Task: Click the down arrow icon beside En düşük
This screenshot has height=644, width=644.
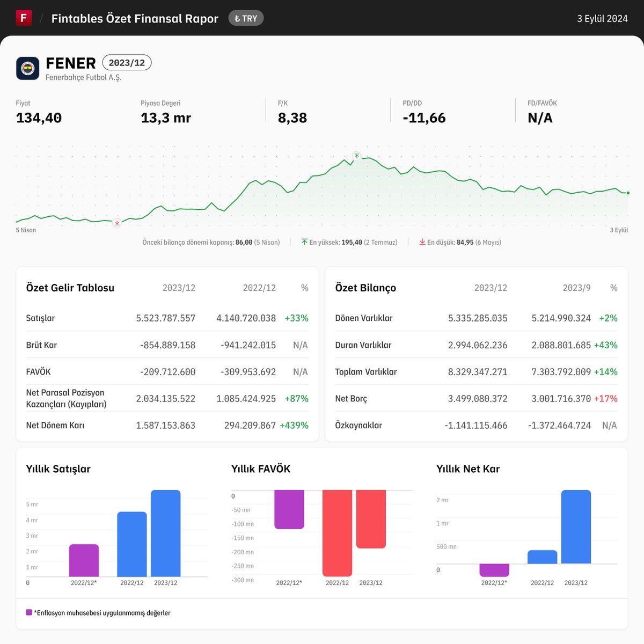Action: [422, 242]
